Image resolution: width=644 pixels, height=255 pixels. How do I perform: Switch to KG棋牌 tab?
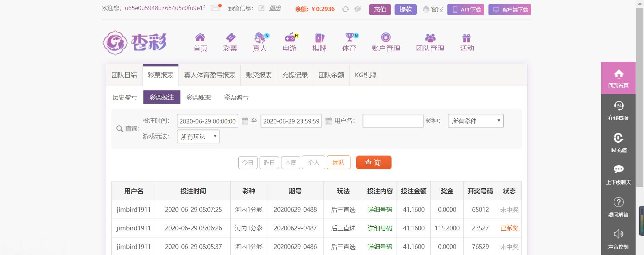click(x=366, y=75)
